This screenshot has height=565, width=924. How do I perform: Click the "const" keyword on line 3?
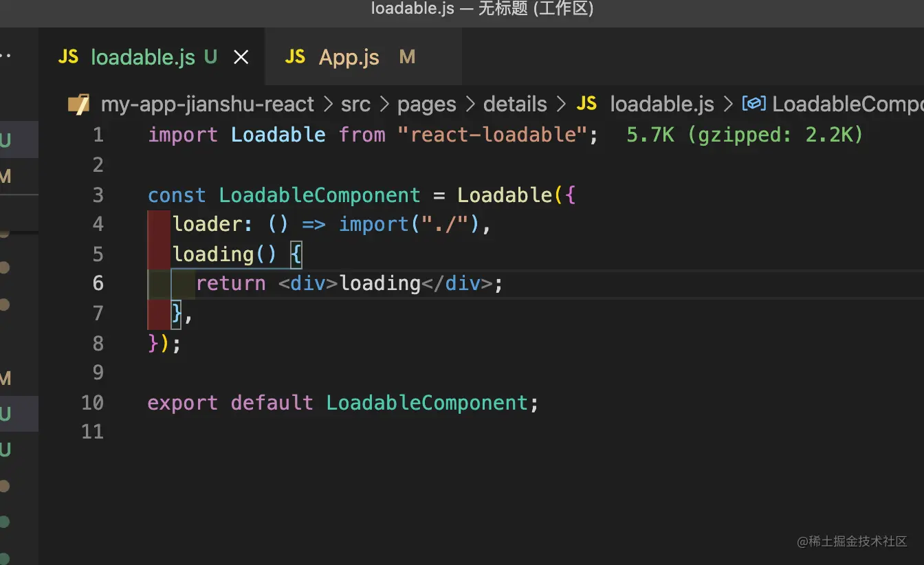tap(177, 195)
